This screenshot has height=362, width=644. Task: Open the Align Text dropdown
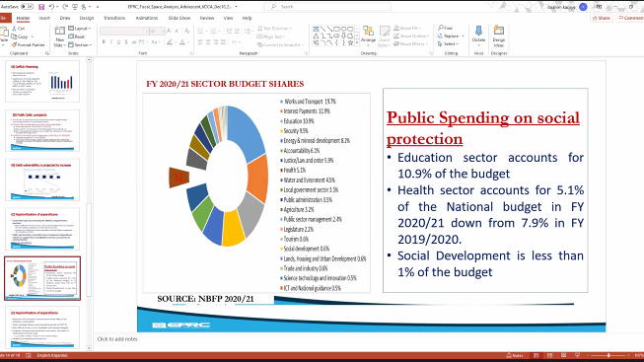coord(270,36)
